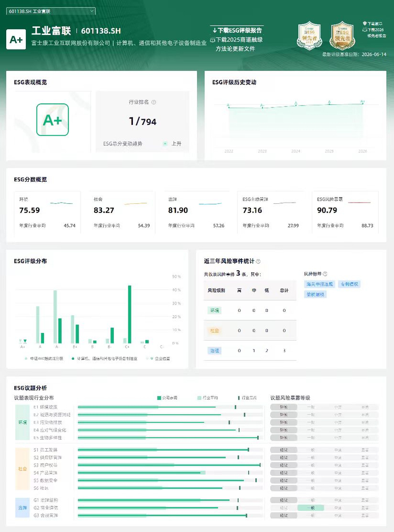Click the grey risk level pill on E1 row
This screenshot has height=532, width=394.
[x=284, y=407]
